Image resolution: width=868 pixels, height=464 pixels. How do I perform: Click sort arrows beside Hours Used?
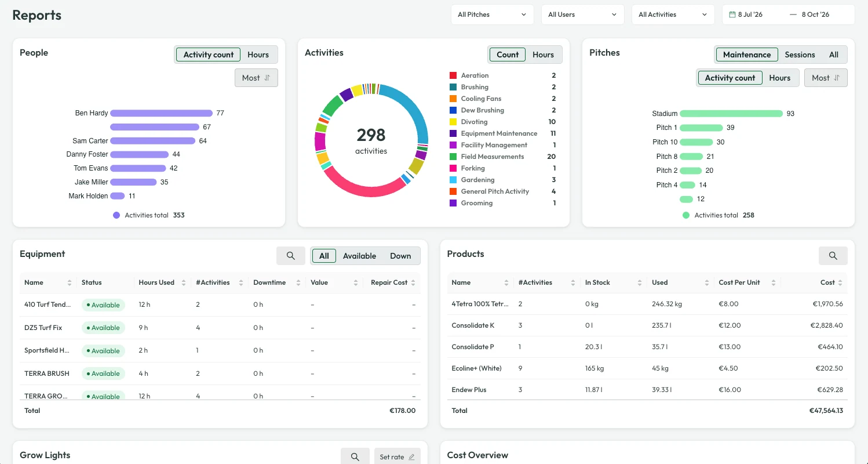[184, 282]
